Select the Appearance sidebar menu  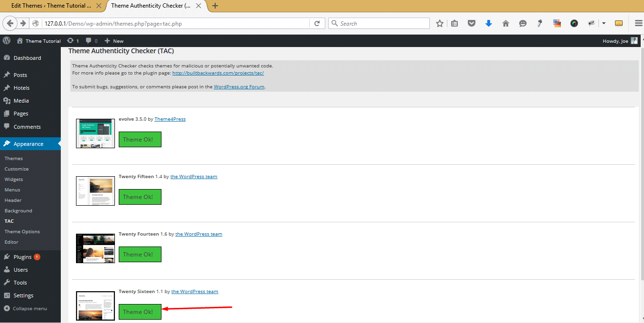coord(30,144)
